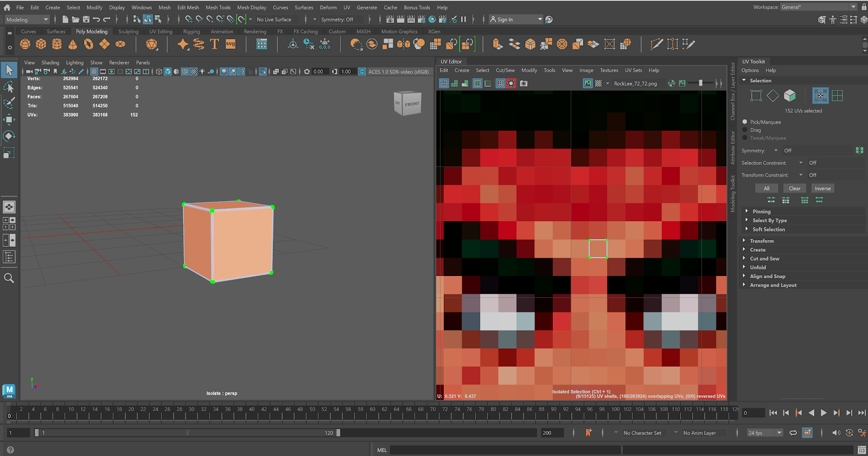Open the viewport Shading menu

[50, 62]
